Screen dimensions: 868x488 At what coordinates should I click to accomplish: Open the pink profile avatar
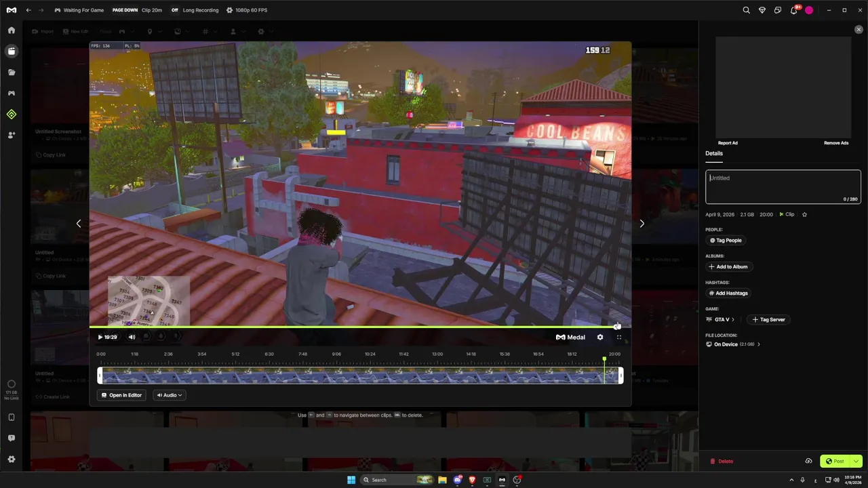[x=809, y=10]
